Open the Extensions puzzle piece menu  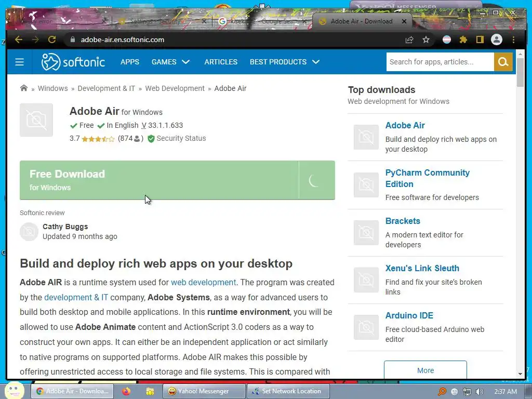coord(463,39)
